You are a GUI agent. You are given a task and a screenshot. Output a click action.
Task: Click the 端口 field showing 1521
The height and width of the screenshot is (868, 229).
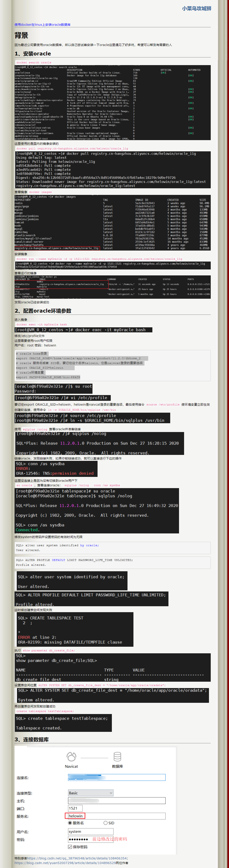[x=75, y=808]
